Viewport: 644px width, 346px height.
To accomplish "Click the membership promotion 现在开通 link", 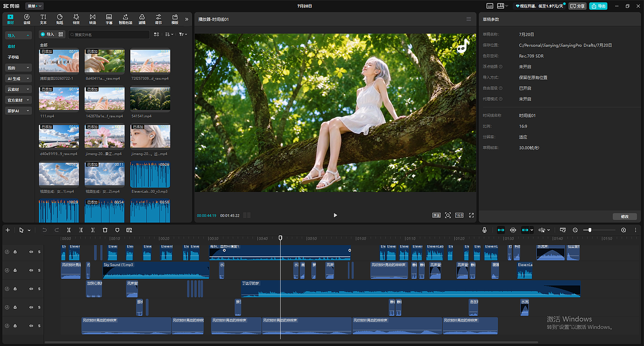I will pyautogui.click(x=539, y=6).
